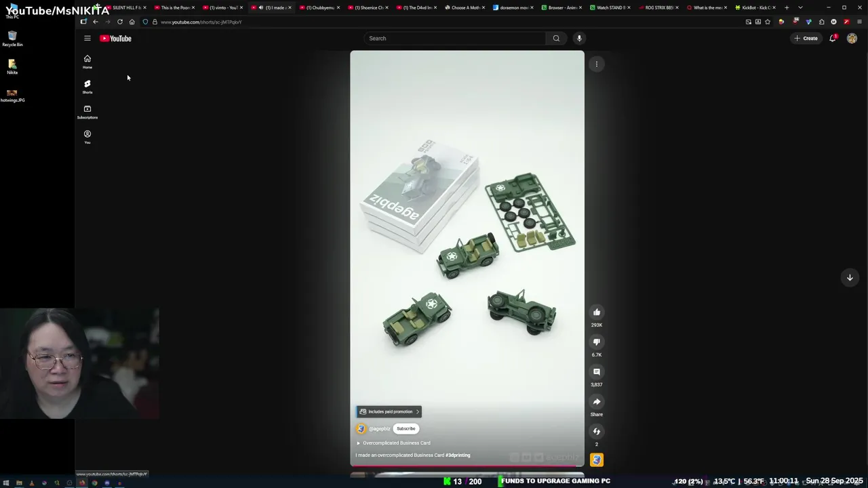The height and width of the screenshot is (488, 868).
Task: Select the hotwings.JPG desktop file
Action: 12,95
